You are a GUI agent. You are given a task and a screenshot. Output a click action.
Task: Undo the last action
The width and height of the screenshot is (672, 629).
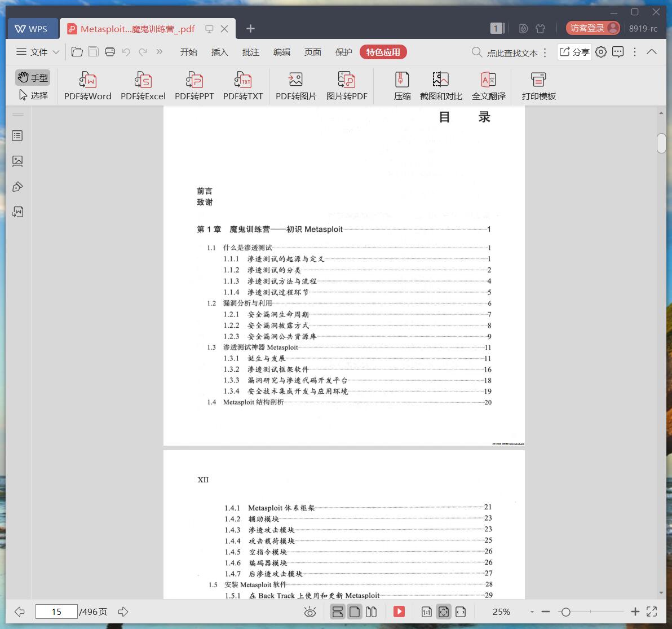pyautogui.click(x=126, y=52)
